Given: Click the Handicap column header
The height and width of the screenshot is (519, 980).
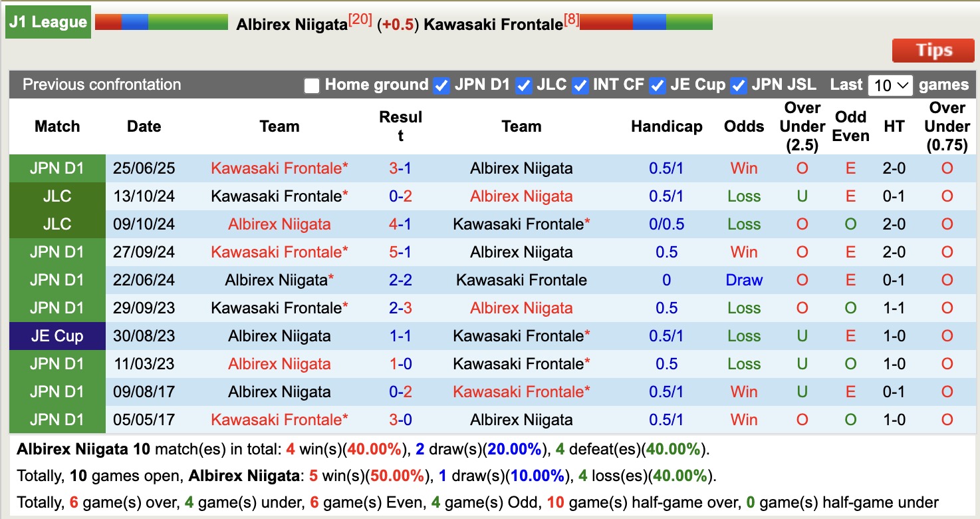Looking at the screenshot, I should [x=667, y=126].
